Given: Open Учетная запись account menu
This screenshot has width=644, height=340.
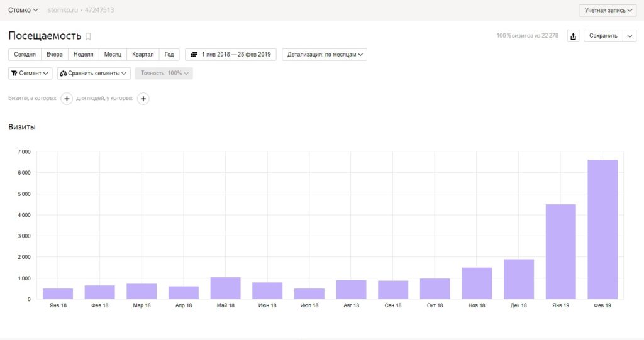Looking at the screenshot, I should [x=608, y=10].
